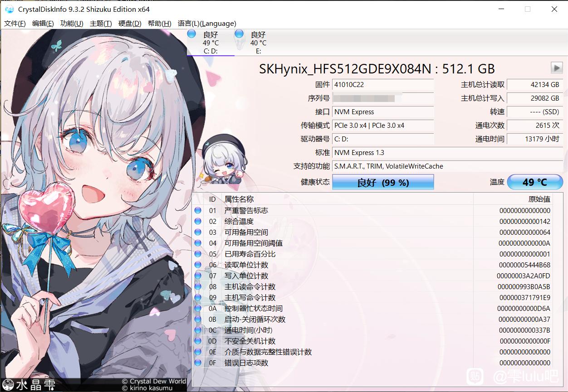Open the 文件(F) menu
This screenshot has width=568, height=392.
click(x=15, y=24)
